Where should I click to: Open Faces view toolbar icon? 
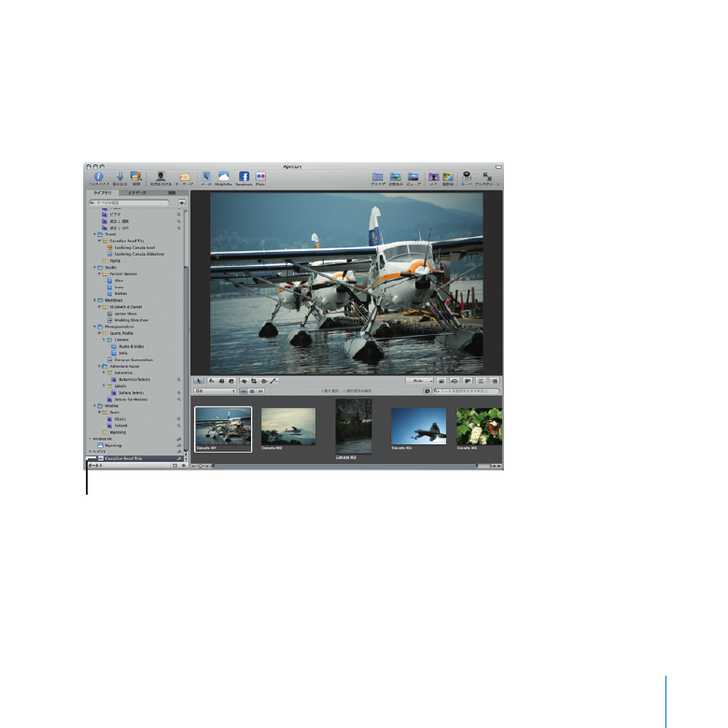pyautogui.click(x=433, y=177)
